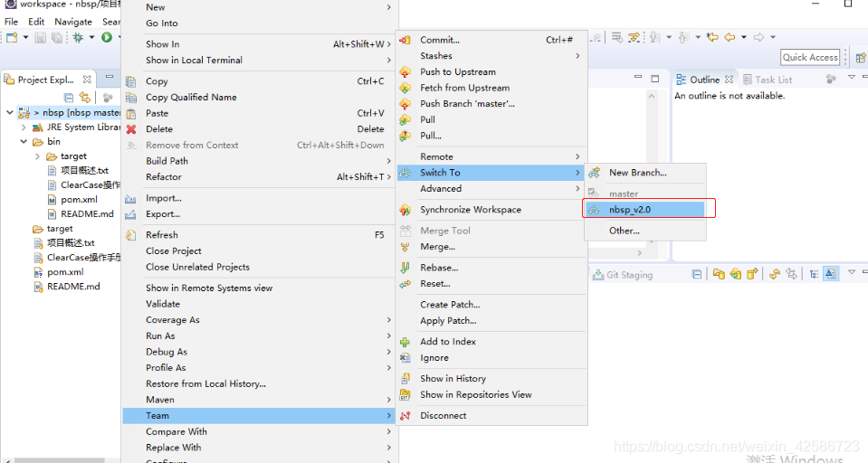Viewport: 868px width, 463px height.
Task: Open the Git Staging view menu triangle
Action: pyautogui.click(x=852, y=271)
